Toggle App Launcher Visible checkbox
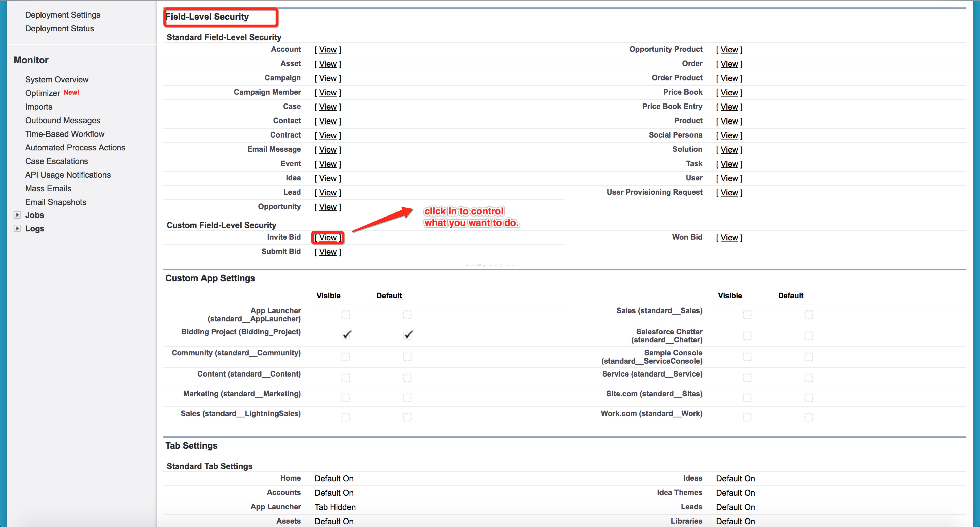This screenshot has height=527, width=980. coord(345,315)
